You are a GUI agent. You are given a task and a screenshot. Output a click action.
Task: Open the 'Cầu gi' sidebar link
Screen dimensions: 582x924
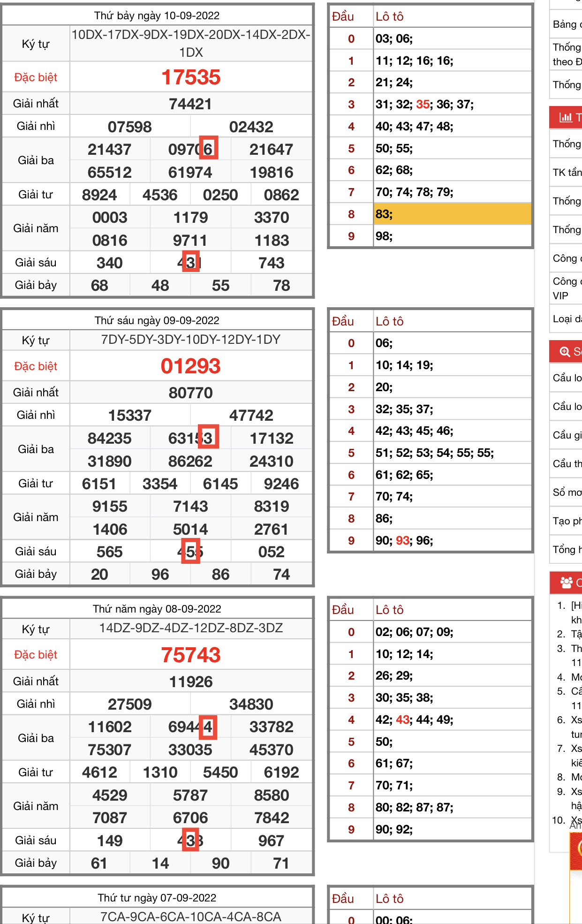567,435
